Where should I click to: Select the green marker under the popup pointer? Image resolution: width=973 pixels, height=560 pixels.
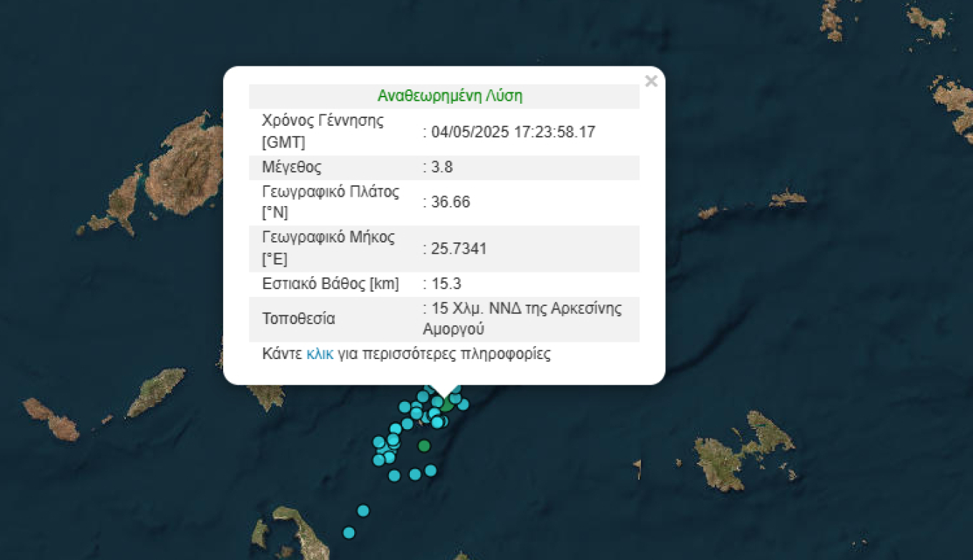446,405
